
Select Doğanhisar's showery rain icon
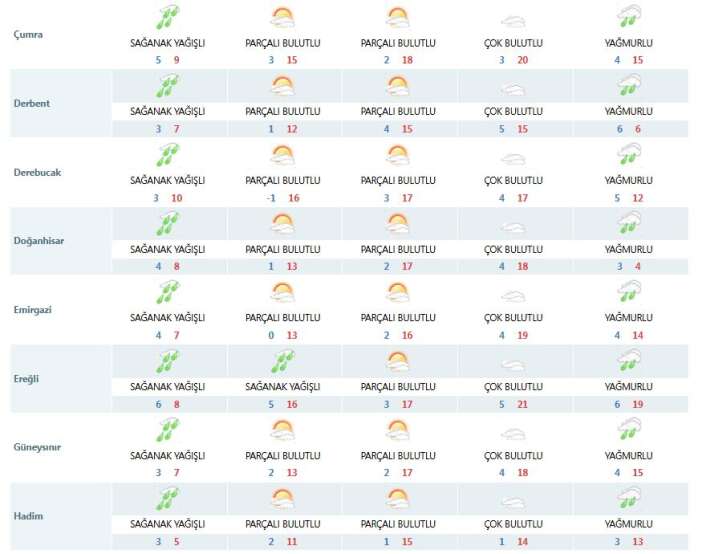(x=168, y=224)
